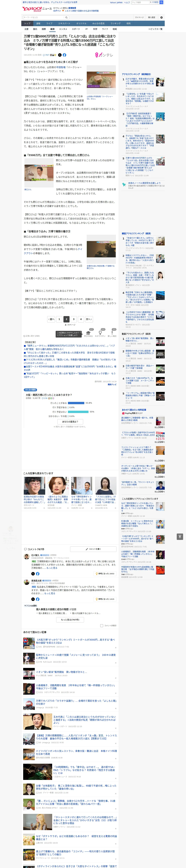Screen dimensions: 186x868
Task: Open the 野口さん portrait photo
Action: (39, 173)
